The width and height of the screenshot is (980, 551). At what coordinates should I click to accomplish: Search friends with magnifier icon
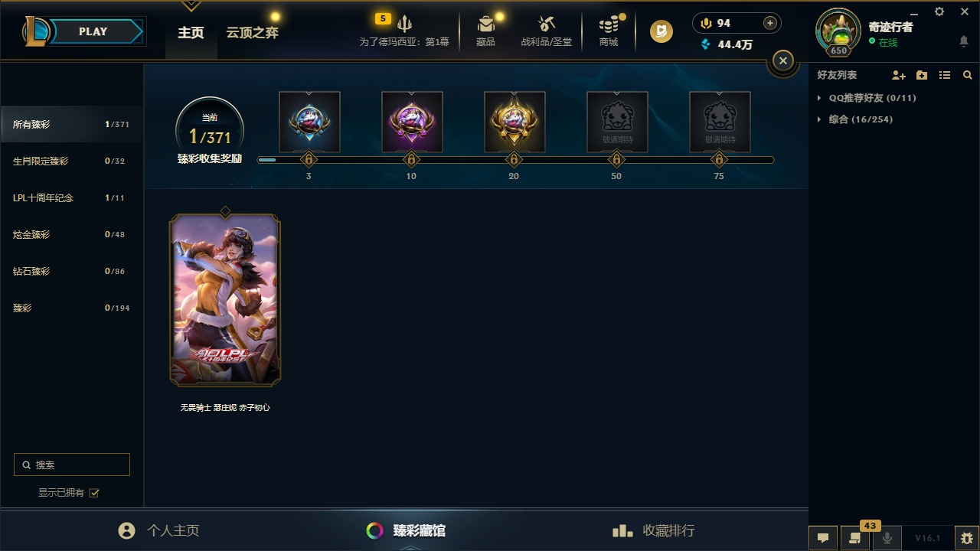click(968, 75)
